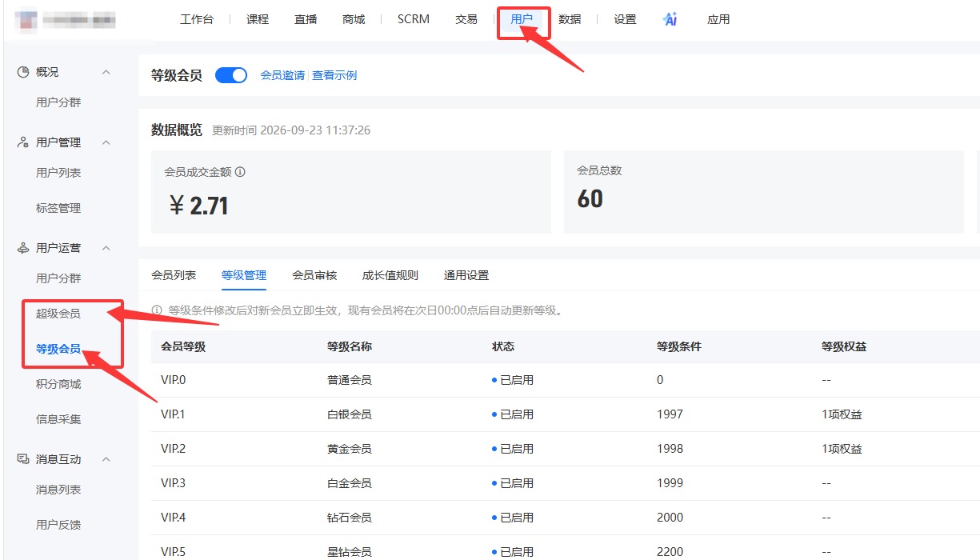Click 1项权益 in the 白银会员 row

tap(842, 414)
